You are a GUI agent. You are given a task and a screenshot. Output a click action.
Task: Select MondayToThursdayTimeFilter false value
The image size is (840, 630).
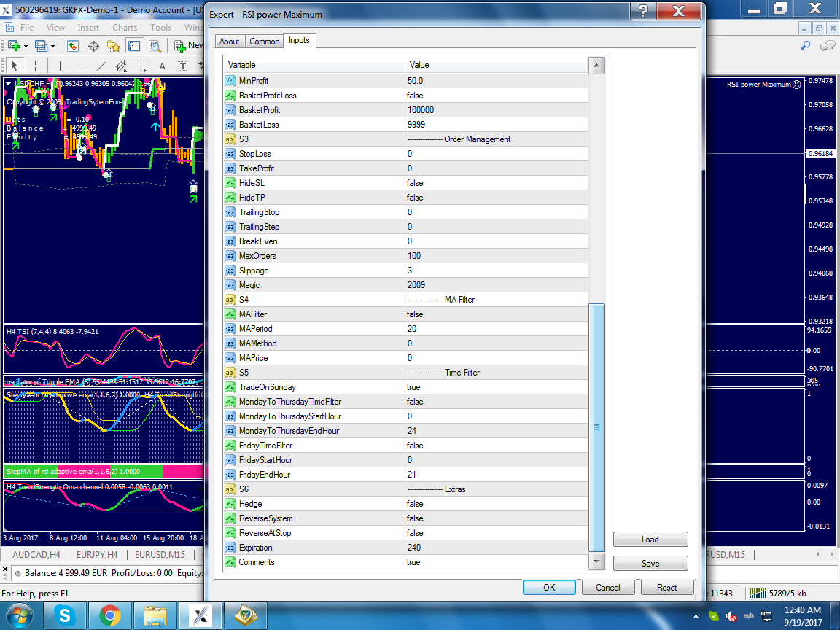click(496, 401)
